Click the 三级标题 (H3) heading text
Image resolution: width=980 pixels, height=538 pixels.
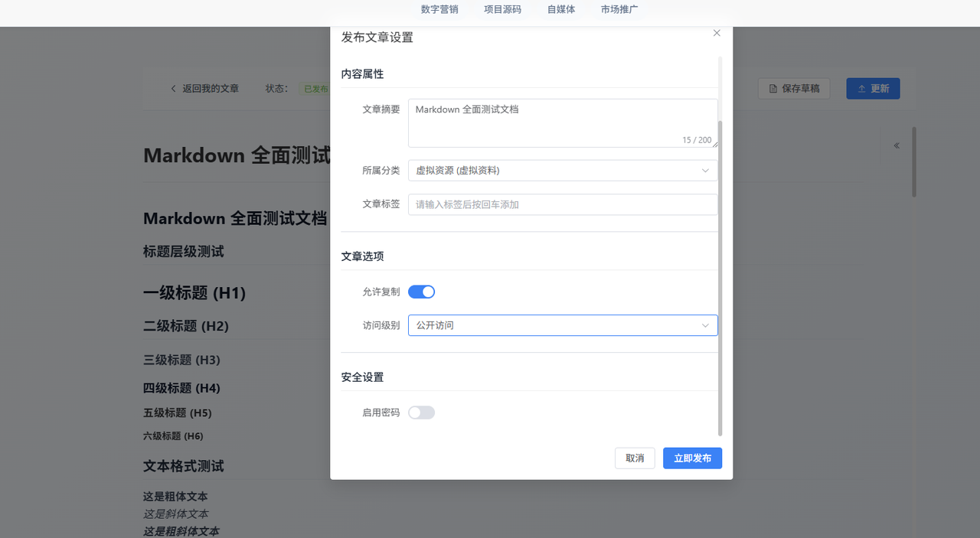(181, 360)
